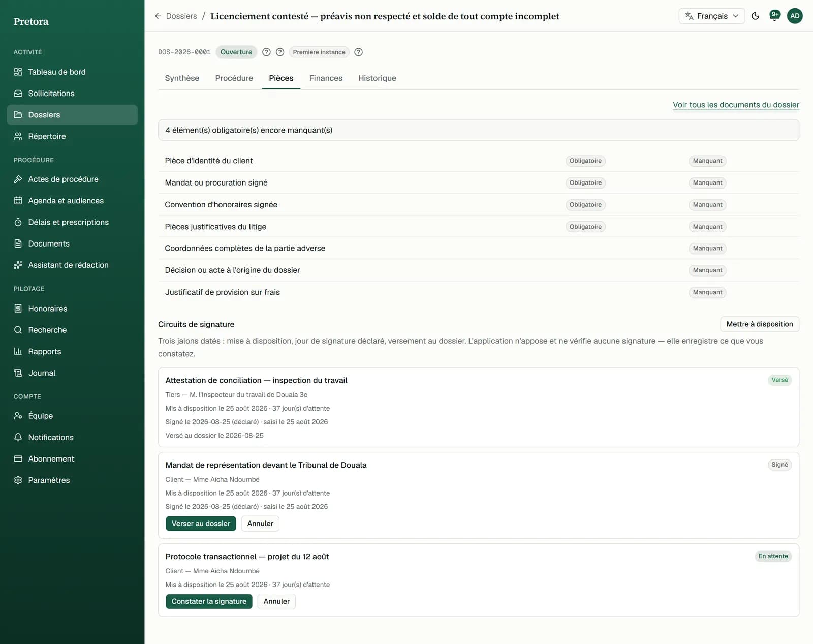Screen dimensions: 813x644
Task: Click the Ouverture status badge
Action: click(x=236, y=52)
